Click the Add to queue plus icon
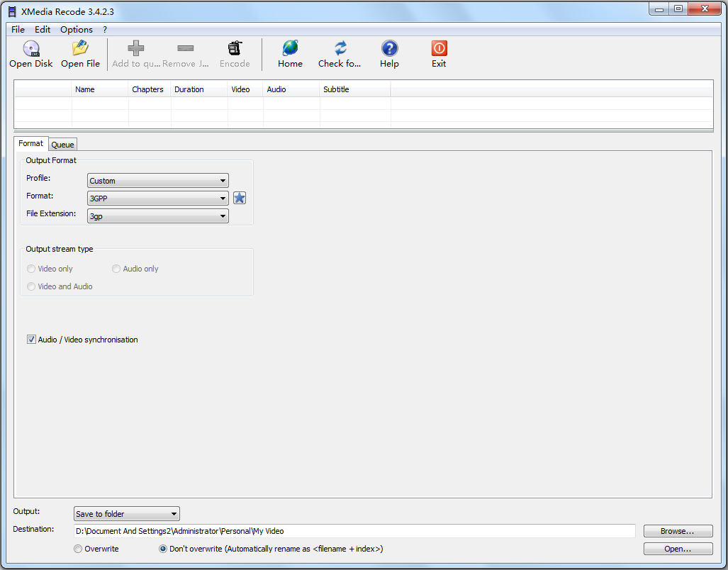 pos(135,48)
